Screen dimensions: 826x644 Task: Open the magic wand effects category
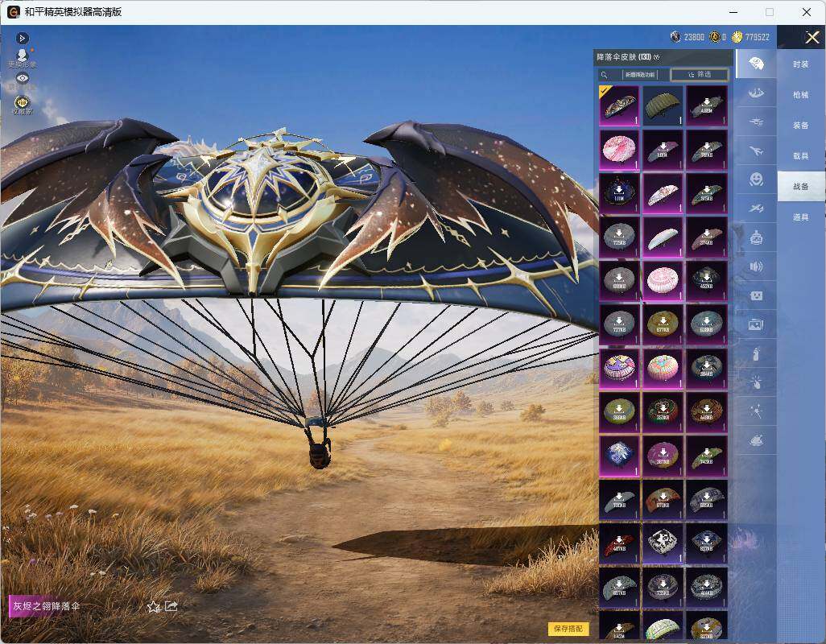click(756, 411)
